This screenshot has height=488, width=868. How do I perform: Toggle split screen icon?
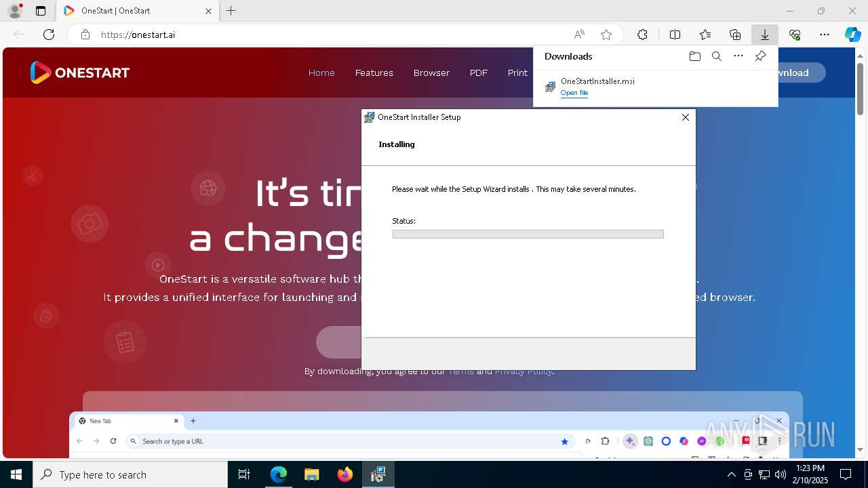click(x=675, y=35)
